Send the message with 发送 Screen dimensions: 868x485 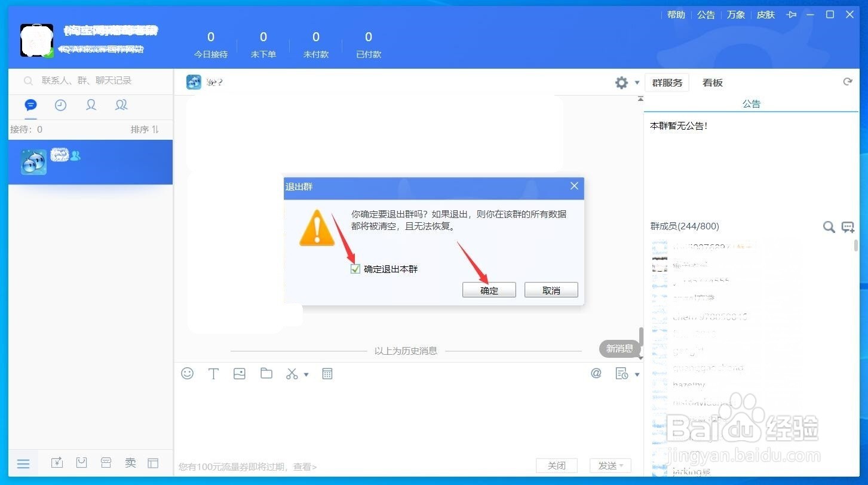607,465
